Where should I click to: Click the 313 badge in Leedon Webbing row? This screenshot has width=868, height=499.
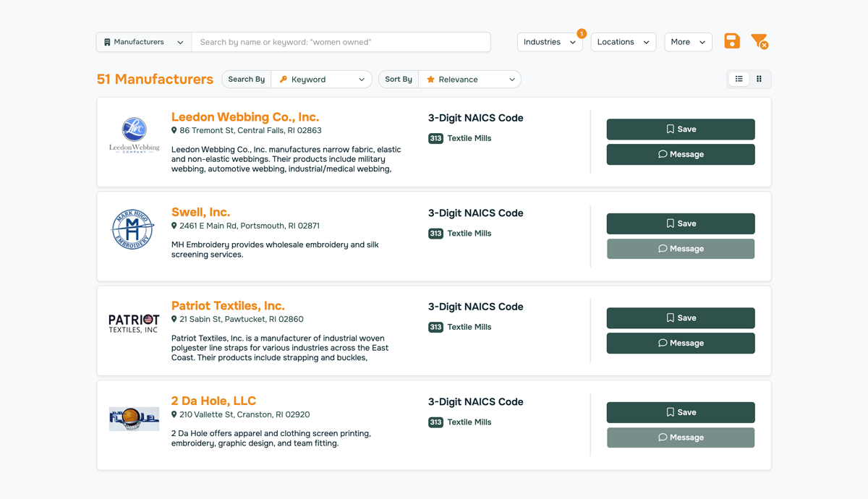coord(435,138)
